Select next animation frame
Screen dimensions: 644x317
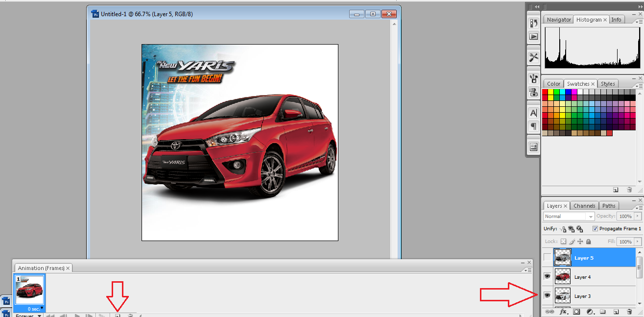click(x=90, y=316)
